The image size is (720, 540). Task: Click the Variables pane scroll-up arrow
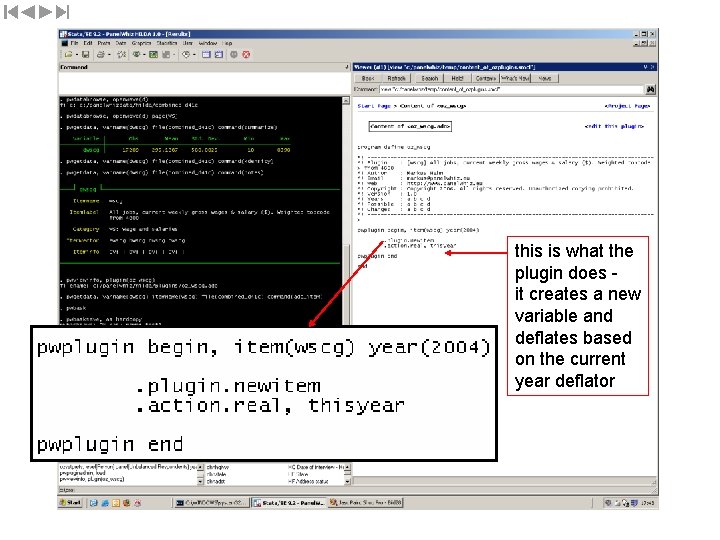pos(348,467)
